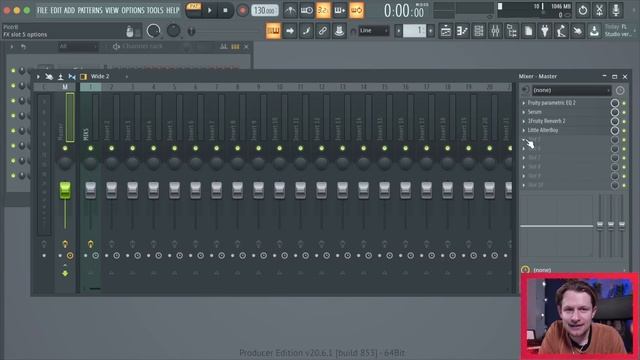Click the one-click audio recording icon
This screenshot has height=360, width=640.
(578, 31)
